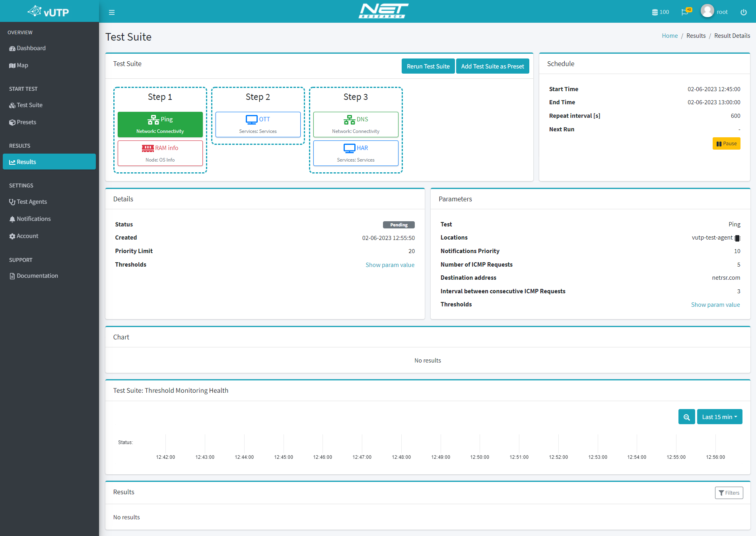The height and width of the screenshot is (536, 756).
Task: Click the Results breadcrumb
Action: tap(696, 36)
